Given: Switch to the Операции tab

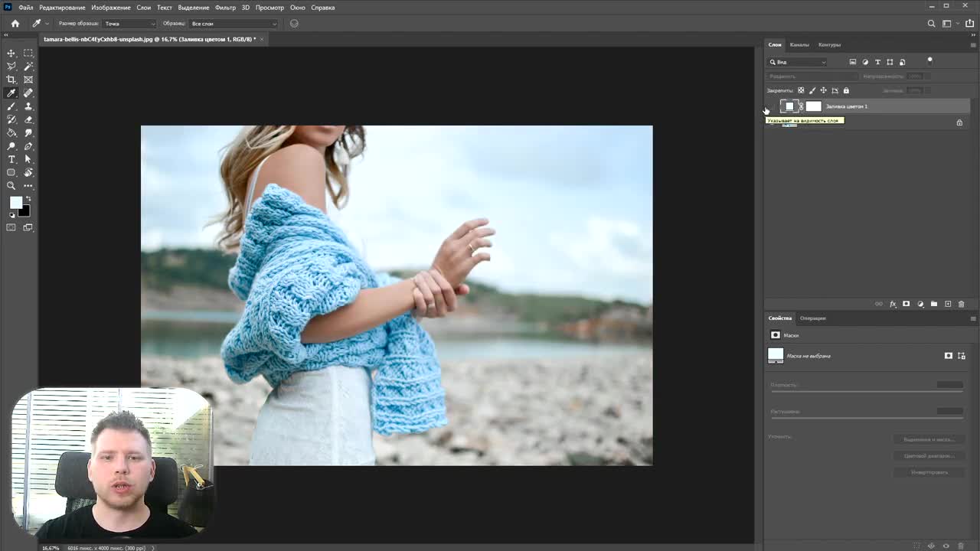Looking at the screenshot, I should click(x=812, y=318).
